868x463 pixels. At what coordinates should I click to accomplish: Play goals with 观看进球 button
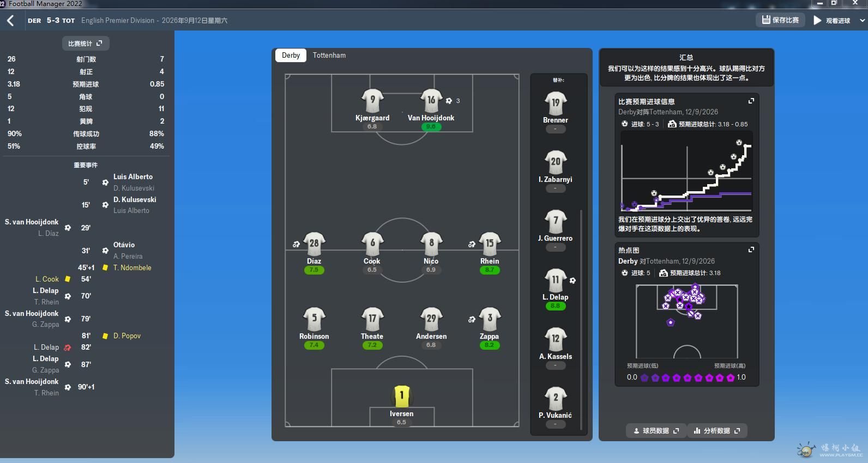(833, 21)
